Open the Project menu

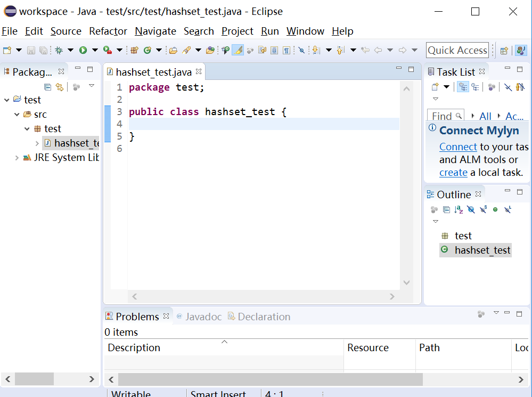coord(237,31)
